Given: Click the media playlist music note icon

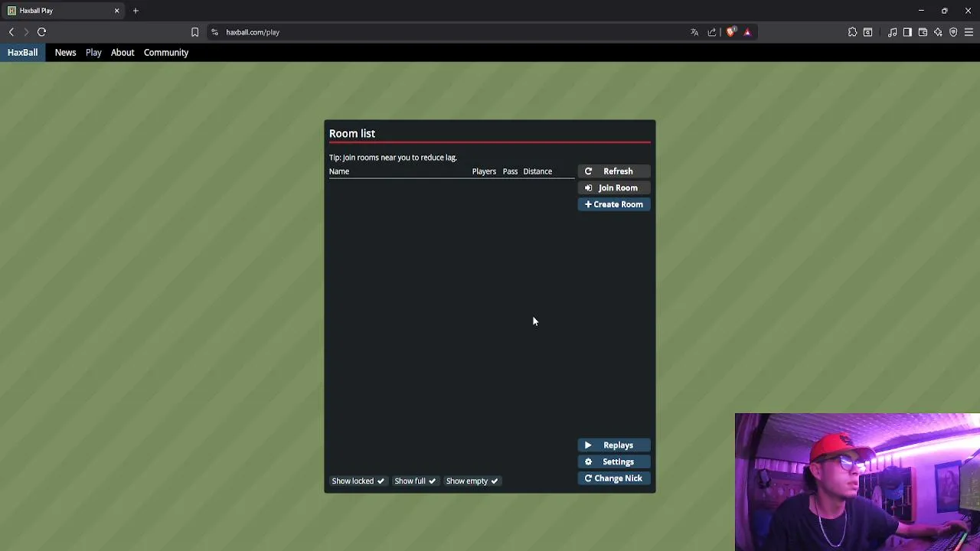Looking at the screenshot, I should (893, 32).
